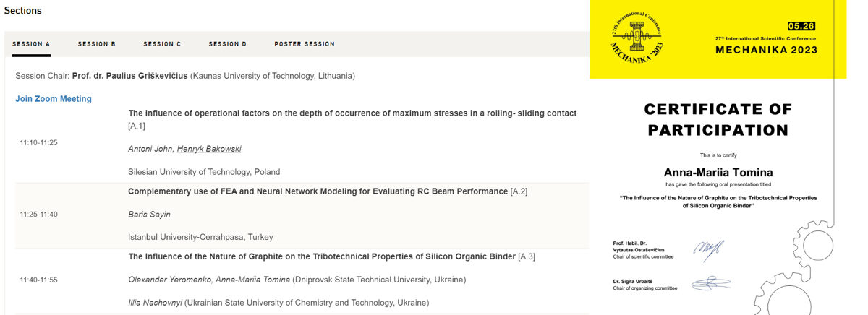Select the Session C tab
This screenshot has height=315, width=868.
click(162, 44)
